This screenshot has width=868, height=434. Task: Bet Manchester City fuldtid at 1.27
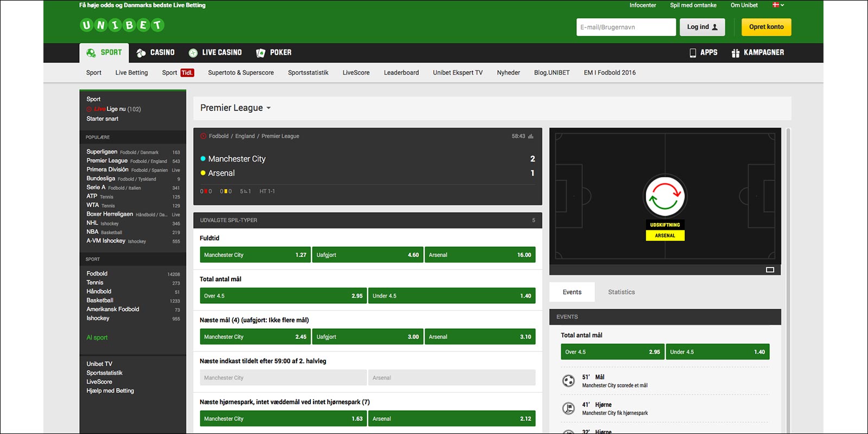tap(255, 255)
